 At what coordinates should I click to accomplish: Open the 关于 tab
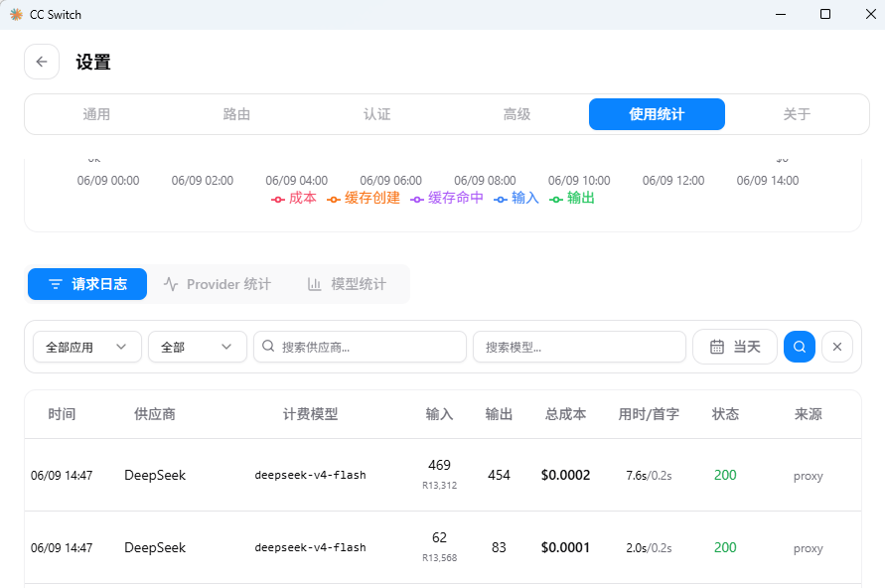[797, 114]
